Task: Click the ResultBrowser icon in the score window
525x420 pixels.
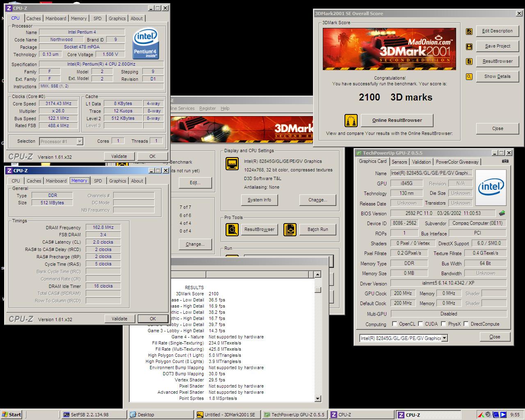Action: click(469, 62)
